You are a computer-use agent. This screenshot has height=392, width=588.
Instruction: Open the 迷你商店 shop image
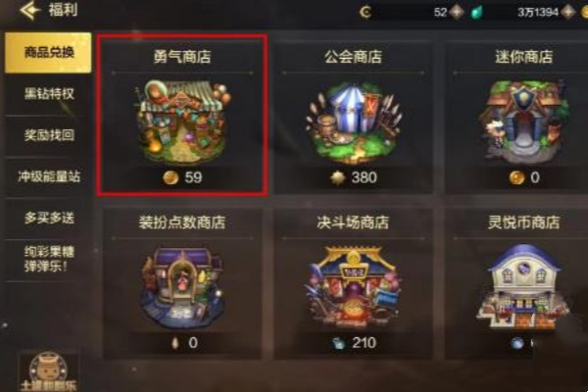(524, 122)
